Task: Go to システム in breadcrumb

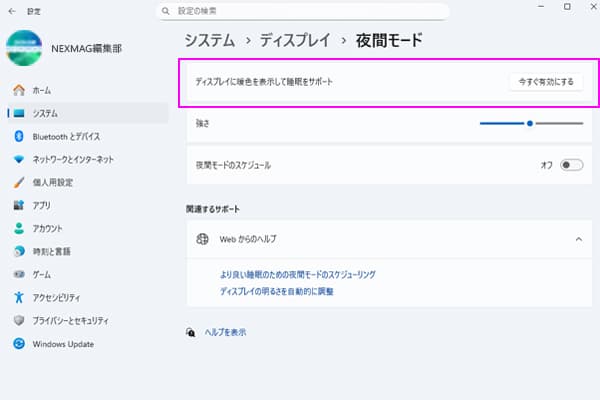Action: pyautogui.click(x=209, y=40)
